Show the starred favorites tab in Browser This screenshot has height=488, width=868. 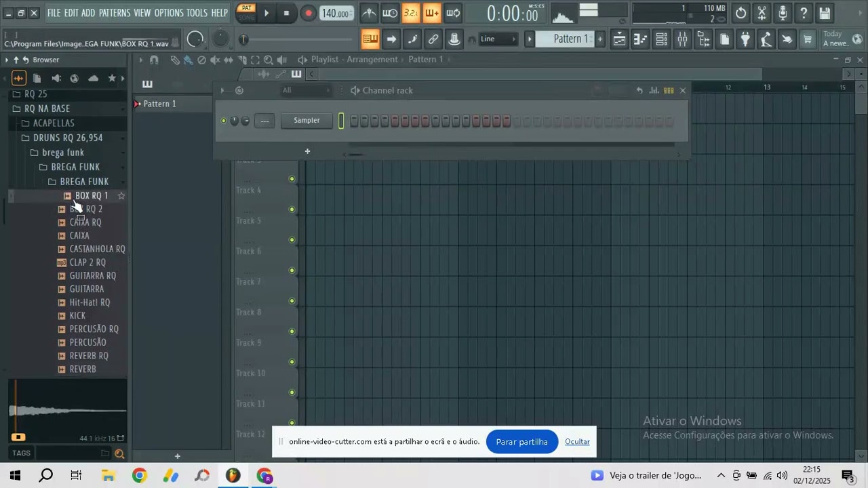(112, 78)
